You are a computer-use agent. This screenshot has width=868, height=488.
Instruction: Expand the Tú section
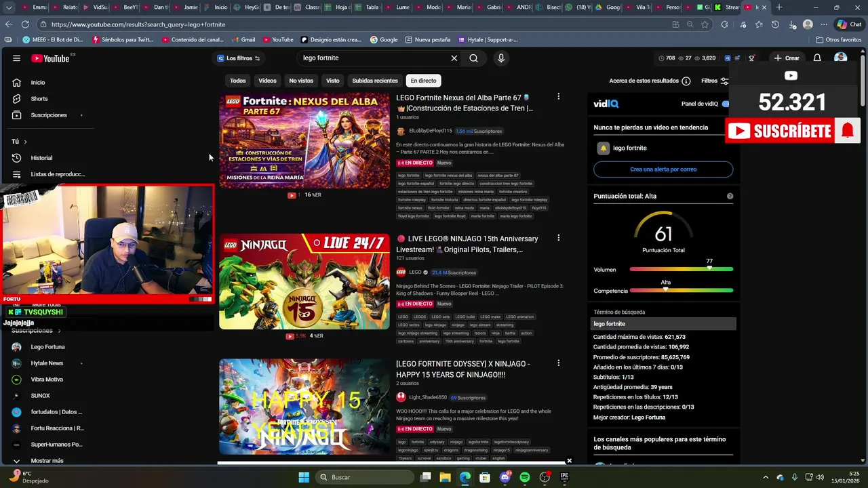[19, 142]
